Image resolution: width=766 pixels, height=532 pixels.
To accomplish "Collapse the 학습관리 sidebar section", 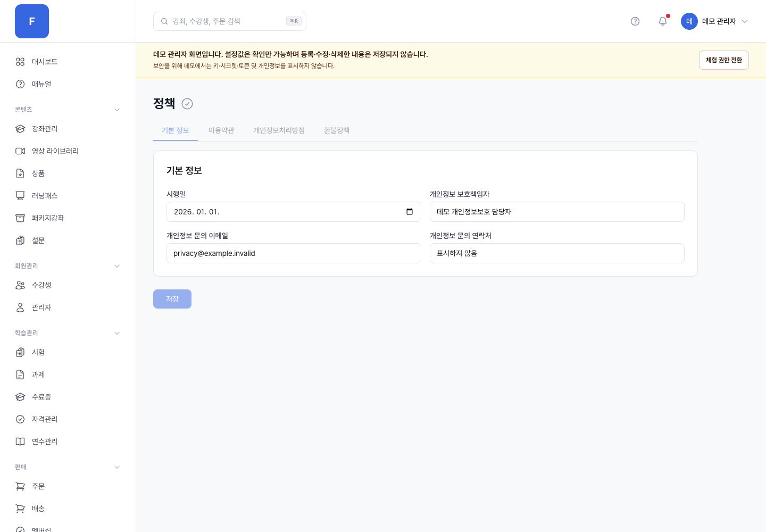I will coord(117,333).
